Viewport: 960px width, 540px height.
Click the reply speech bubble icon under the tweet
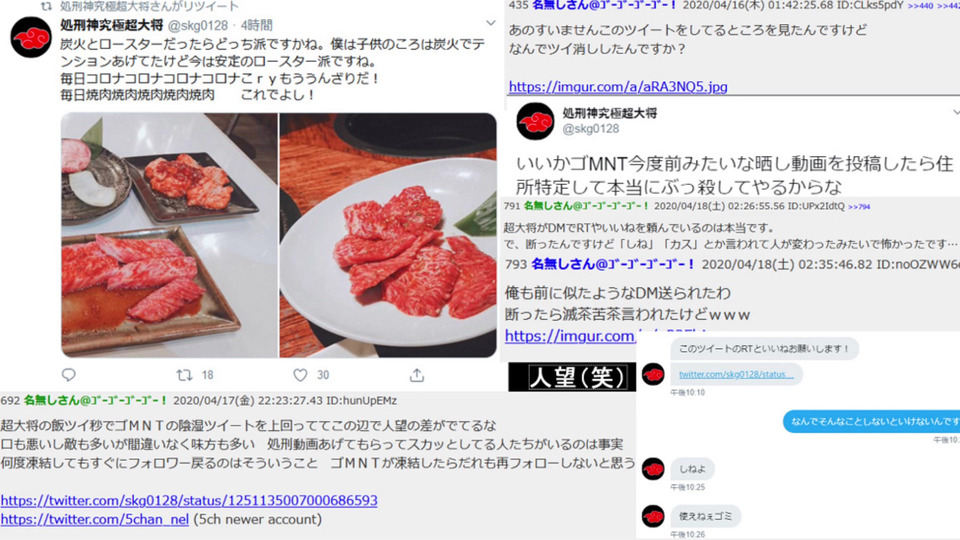69,374
